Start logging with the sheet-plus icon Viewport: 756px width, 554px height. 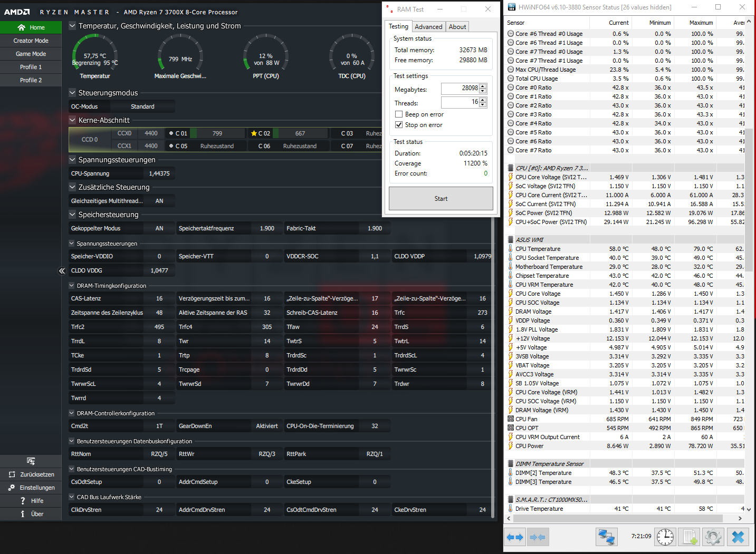pyautogui.click(x=690, y=537)
